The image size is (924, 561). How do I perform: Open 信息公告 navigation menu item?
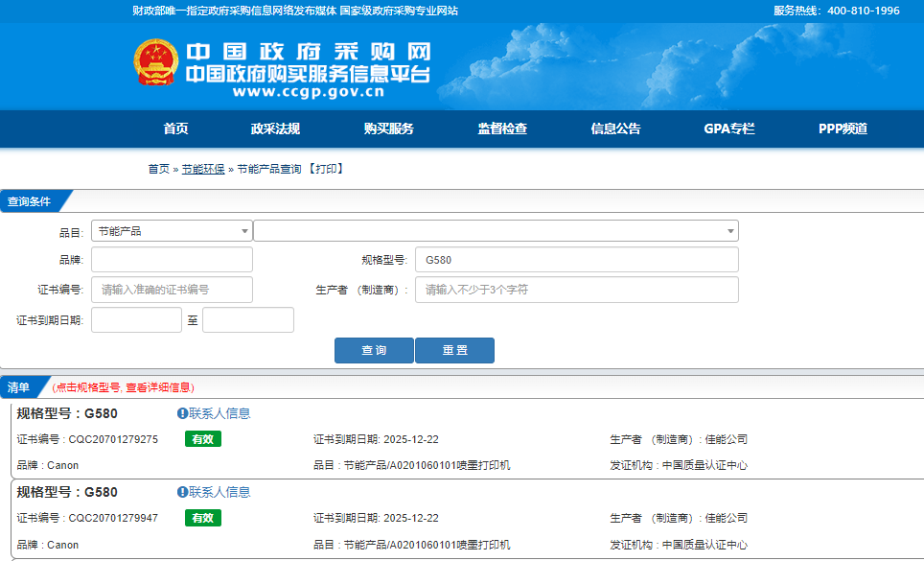(x=615, y=129)
